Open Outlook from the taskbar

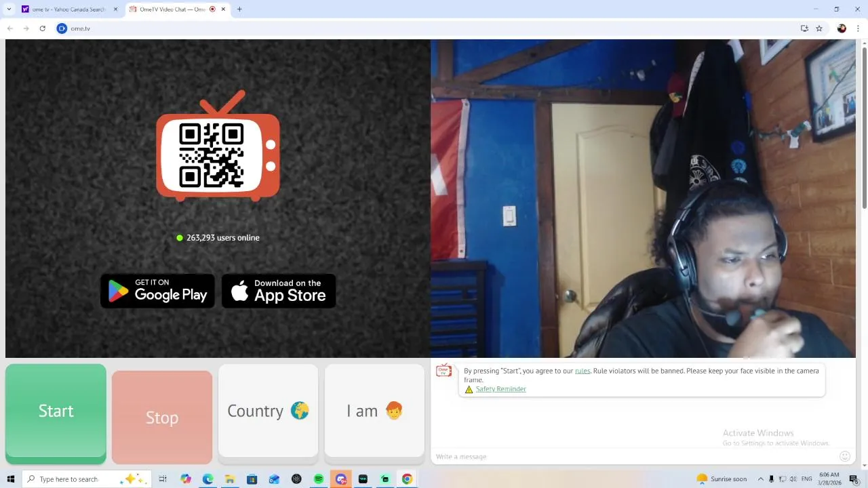(x=274, y=479)
